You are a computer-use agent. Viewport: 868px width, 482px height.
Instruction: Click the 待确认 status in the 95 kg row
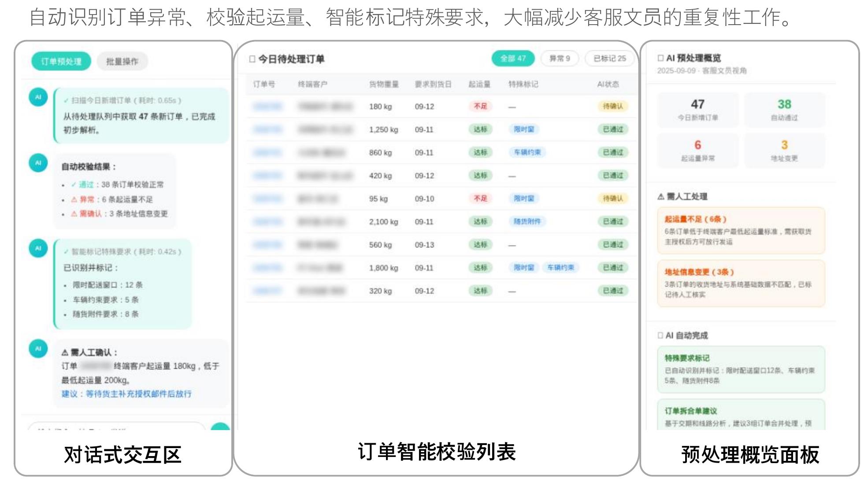click(613, 198)
